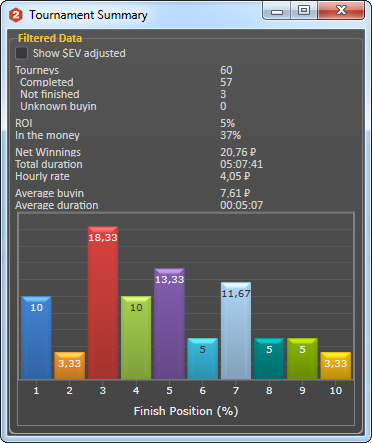Viewport: 372px width, 443px height.
Task: Maximize the Tournament Summary window
Action: click(304, 11)
